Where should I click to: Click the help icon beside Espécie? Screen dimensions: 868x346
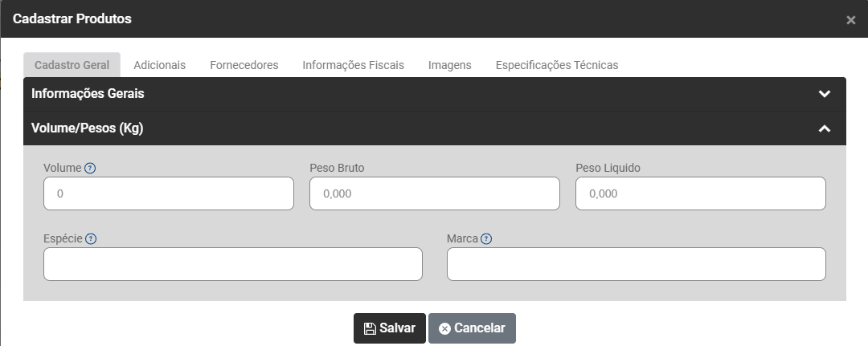(x=91, y=239)
